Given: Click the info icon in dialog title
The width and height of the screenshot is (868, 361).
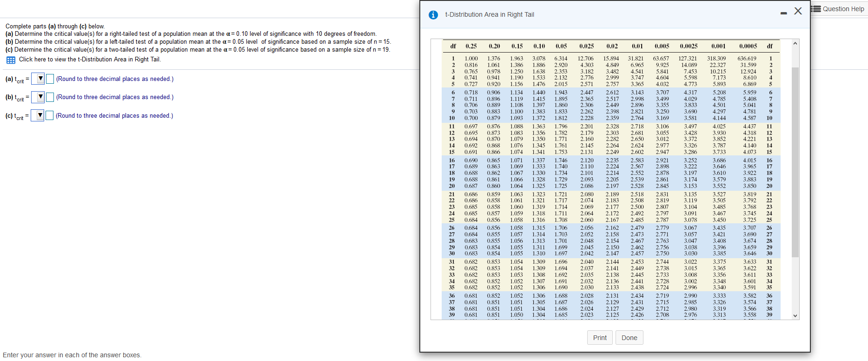Looking at the screenshot, I should [x=433, y=15].
